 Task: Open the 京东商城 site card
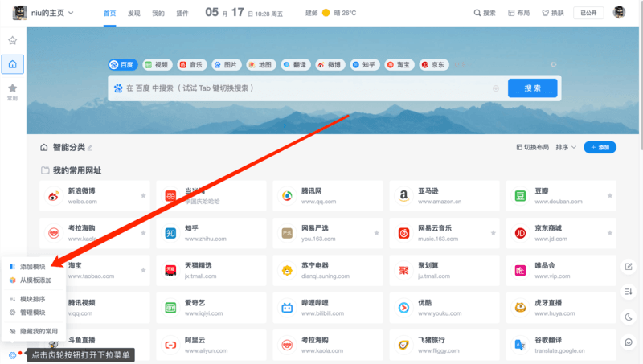561,233
